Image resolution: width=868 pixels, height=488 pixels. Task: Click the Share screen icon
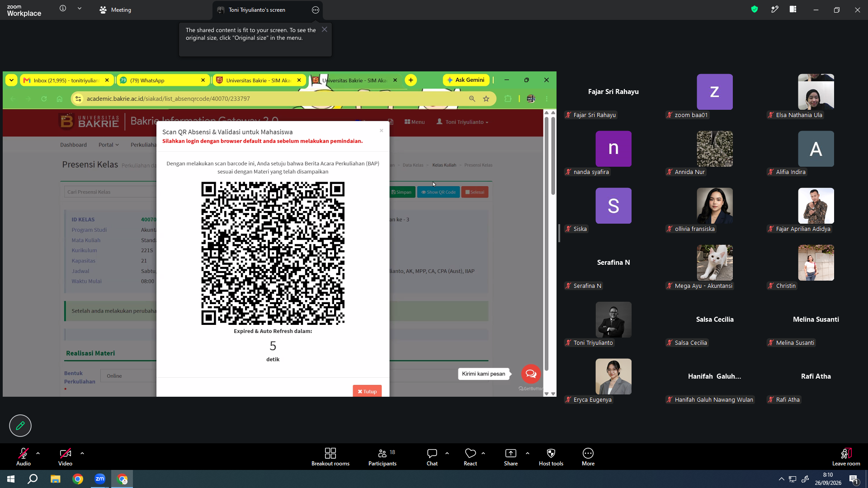coord(511,453)
